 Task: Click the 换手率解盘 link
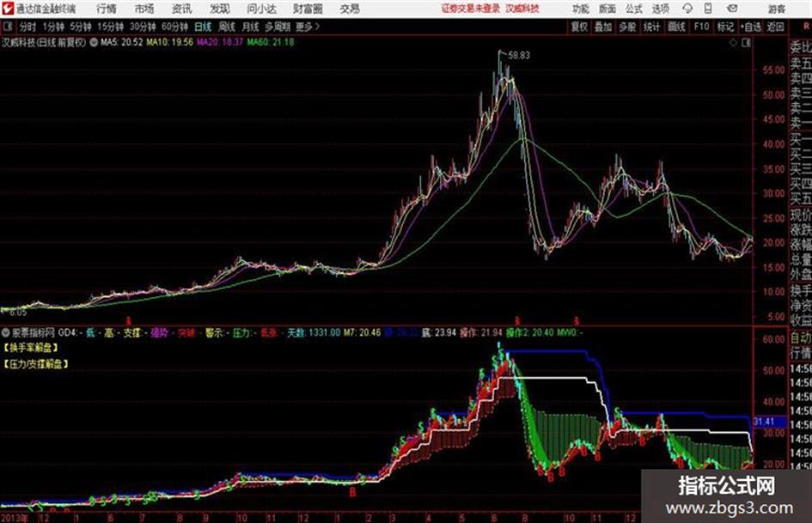tap(31, 348)
